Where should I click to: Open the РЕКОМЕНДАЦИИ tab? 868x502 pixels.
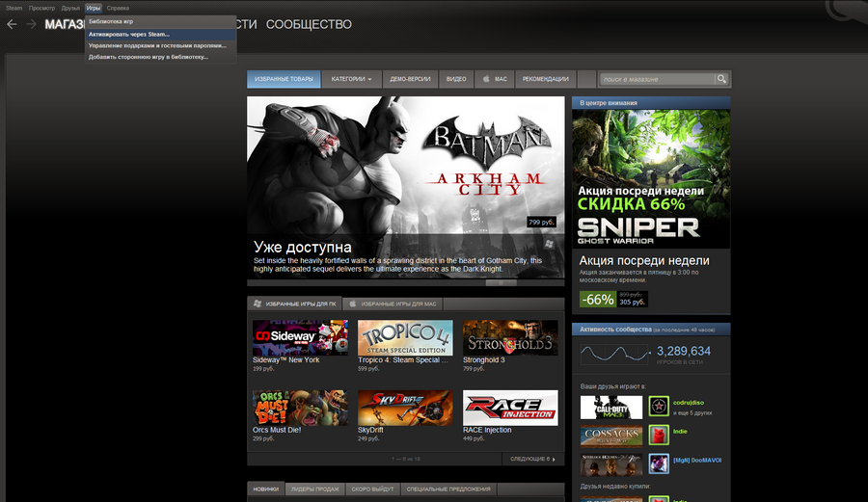pos(545,79)
